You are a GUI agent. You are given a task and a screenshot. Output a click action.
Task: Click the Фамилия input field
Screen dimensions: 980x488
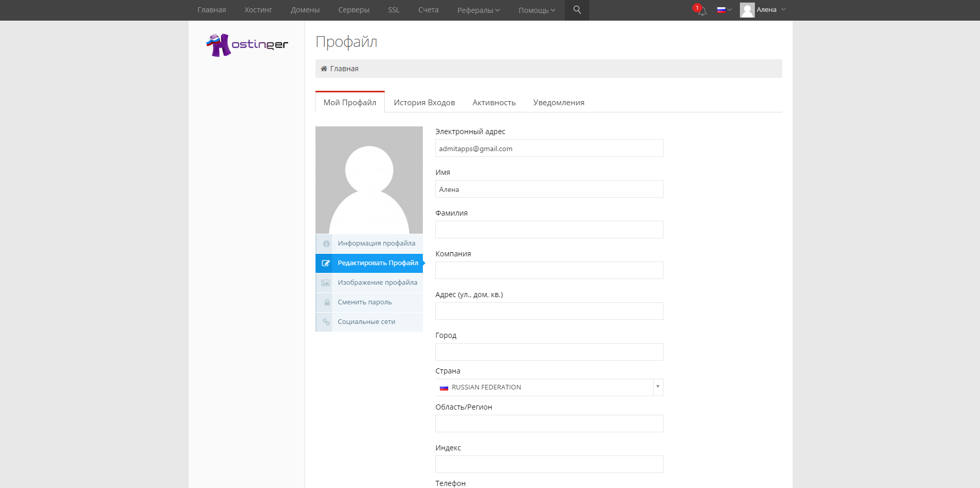tap(549, 229)
